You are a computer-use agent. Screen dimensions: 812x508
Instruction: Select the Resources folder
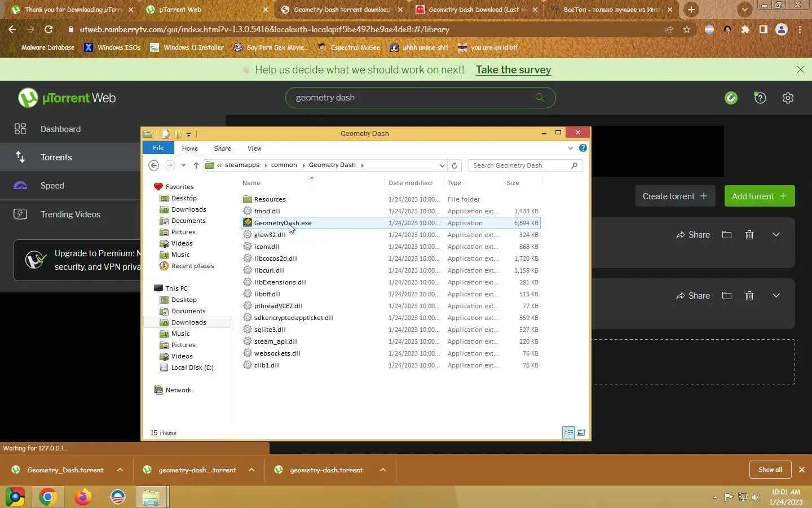click(x=390, y=199)
